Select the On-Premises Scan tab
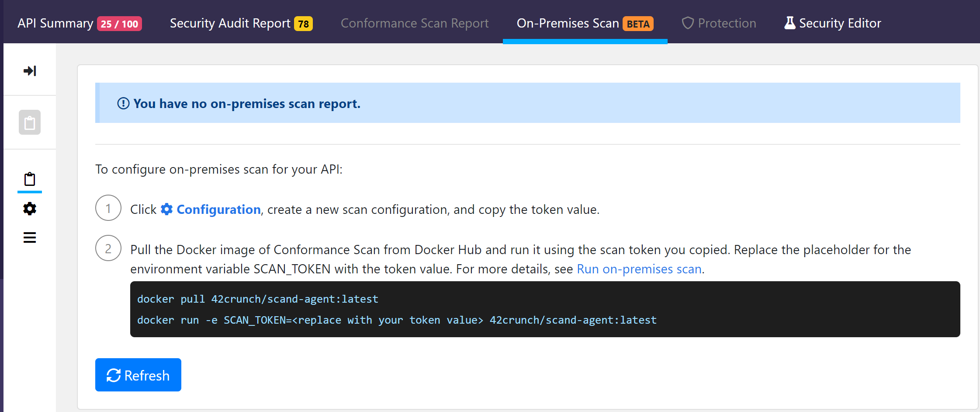This screenshot has width=980, height=412. [585, 23]
